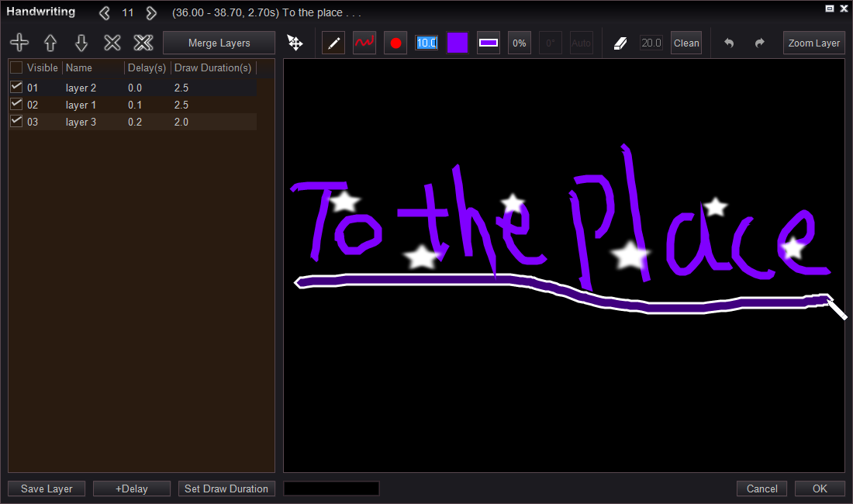Click the +Delay button
The height and width of the screenshot is (504, 853).
(132, 488)
